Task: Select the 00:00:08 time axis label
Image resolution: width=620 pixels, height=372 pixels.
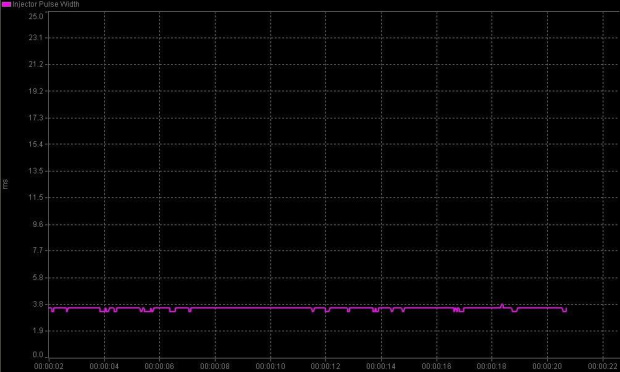Action: 215,366
